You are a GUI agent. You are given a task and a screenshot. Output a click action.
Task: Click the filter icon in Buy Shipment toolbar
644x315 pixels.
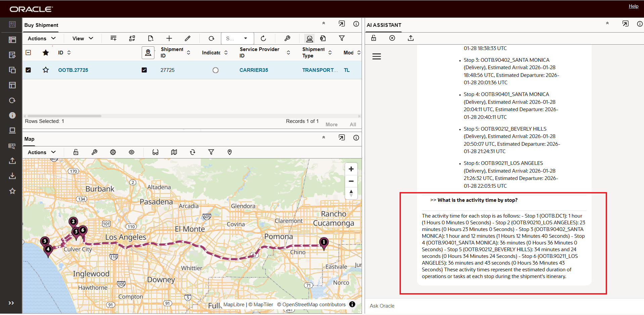pyautogui.click(x=341, y=38)
